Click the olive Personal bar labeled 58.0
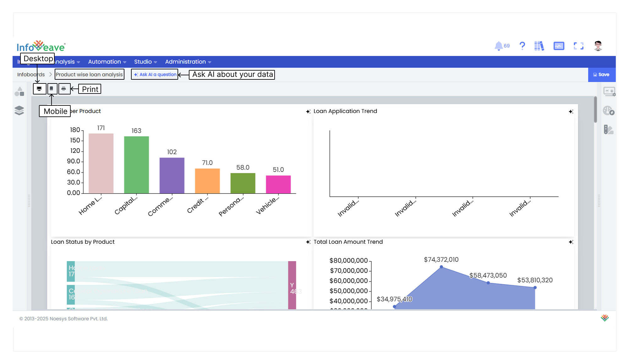Screen dimensions: 629x364 click(x=243, y=183)
